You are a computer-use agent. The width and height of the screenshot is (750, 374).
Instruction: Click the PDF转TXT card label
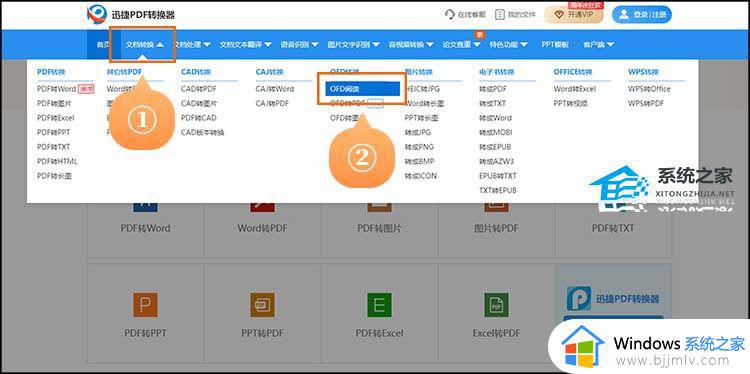pos(613,228)
